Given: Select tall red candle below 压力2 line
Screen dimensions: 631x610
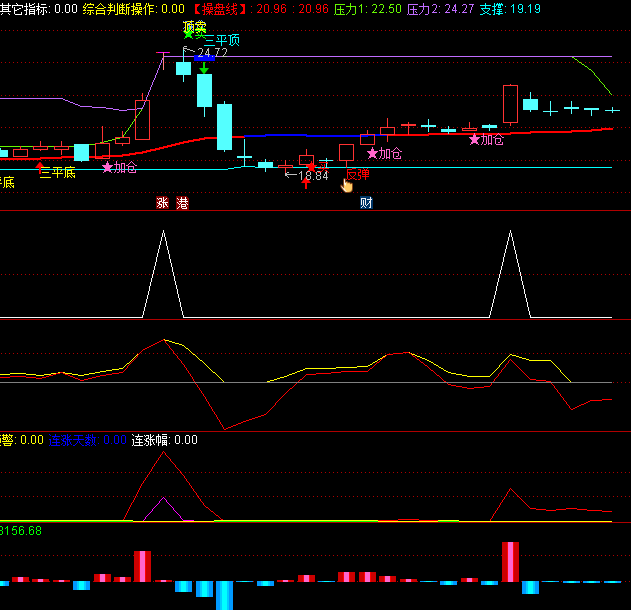Looking at the screenshot, I should point(510,104).
